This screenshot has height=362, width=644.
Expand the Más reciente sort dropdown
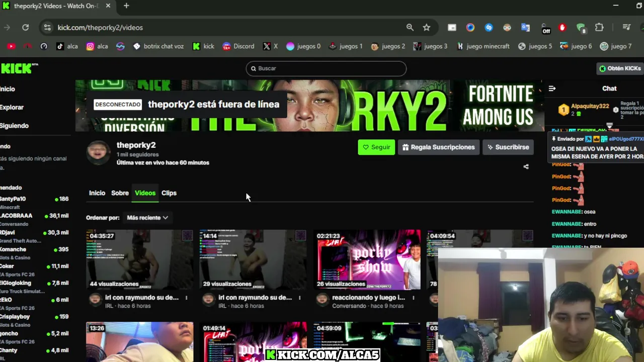147,218
